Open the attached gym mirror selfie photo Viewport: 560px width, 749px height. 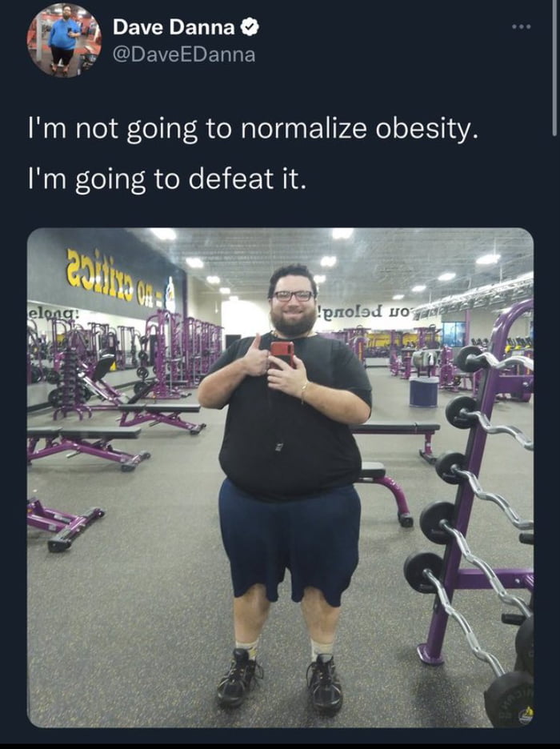click(280, 477)
